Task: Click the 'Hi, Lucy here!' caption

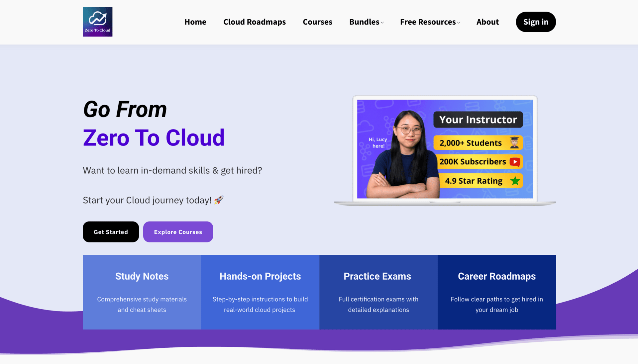Action: point(378,143)
